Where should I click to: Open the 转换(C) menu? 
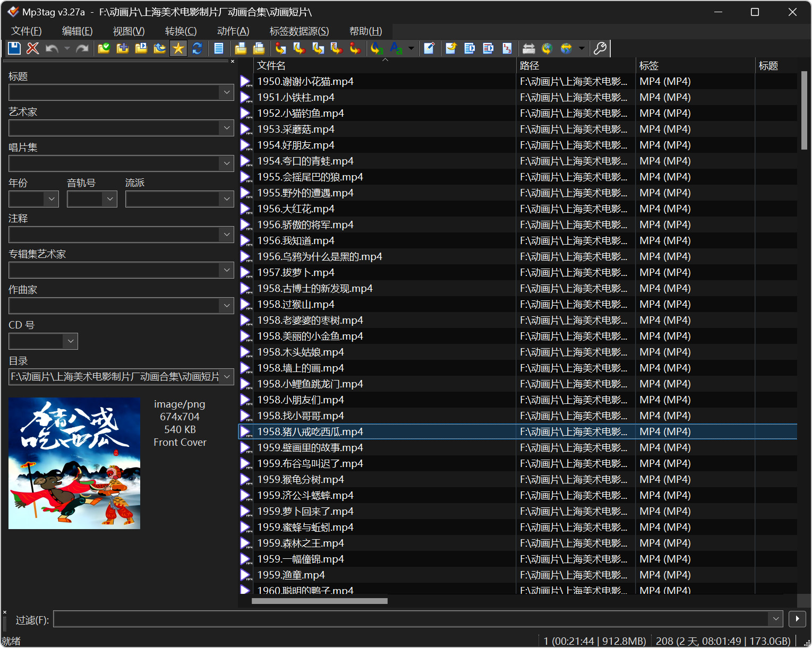pyautogui.click(x=181, y=31)
